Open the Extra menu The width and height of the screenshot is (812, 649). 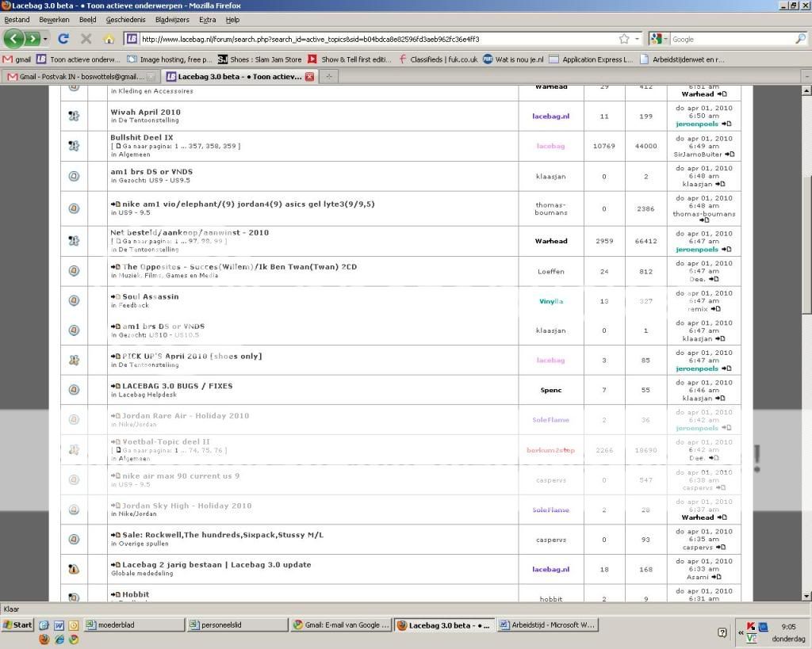207,20
